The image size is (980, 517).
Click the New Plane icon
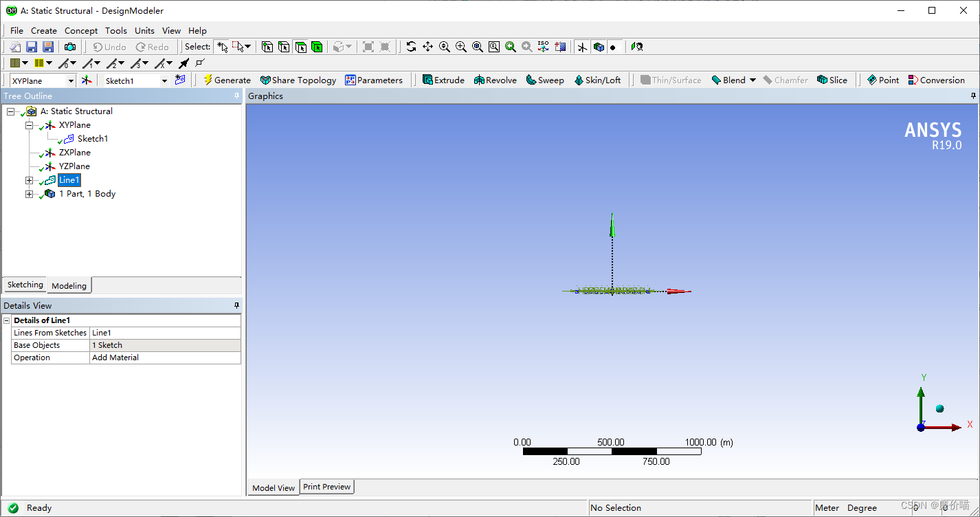point(87,80)
